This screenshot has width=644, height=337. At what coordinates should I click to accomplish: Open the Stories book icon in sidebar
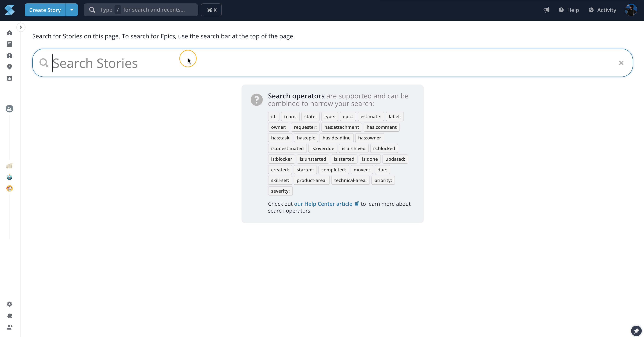[x=9, y=44]
